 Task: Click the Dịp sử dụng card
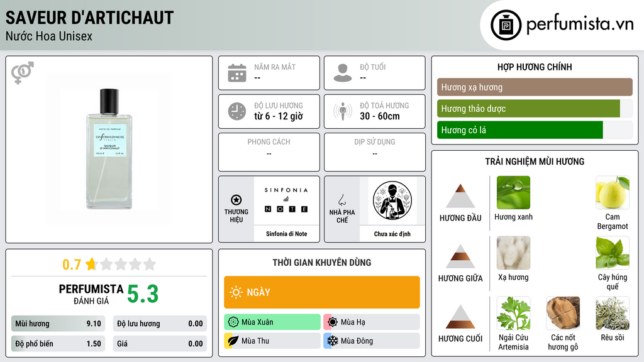[375, 152]
